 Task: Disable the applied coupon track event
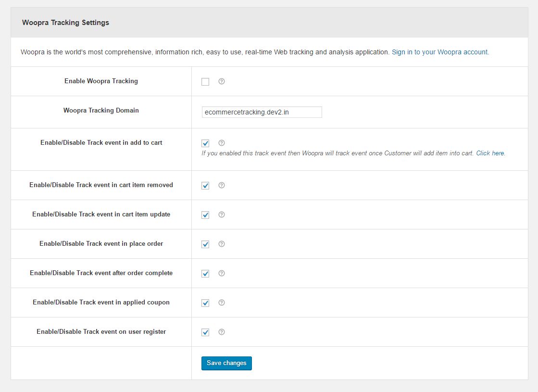coord(205,303)
